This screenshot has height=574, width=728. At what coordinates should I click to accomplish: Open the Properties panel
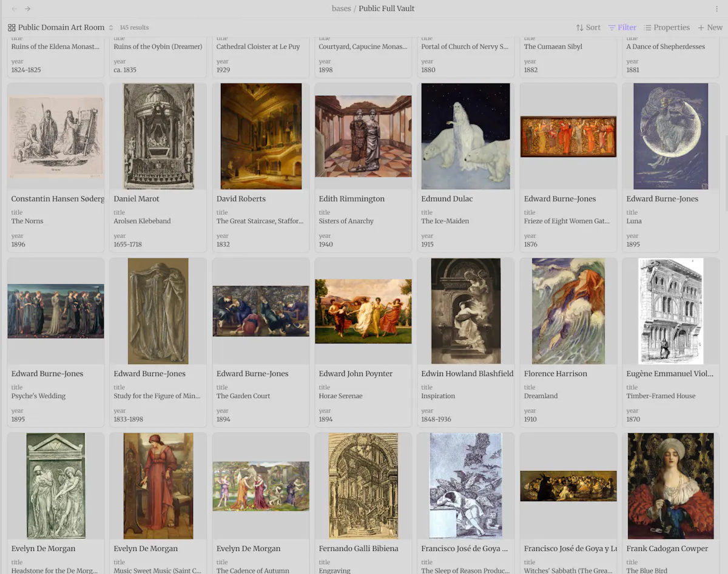click(x=667, y=27)
